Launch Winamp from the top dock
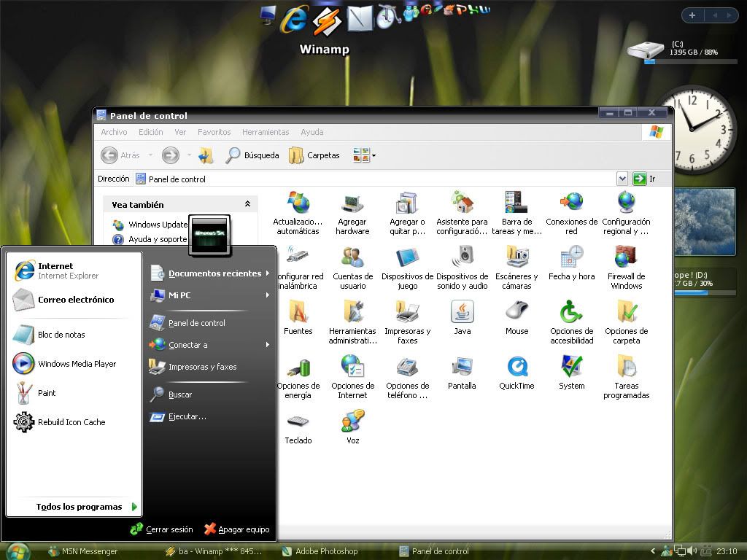Image resolution: width=747 pixels, height=560 pixels. (x=326, y=22)
